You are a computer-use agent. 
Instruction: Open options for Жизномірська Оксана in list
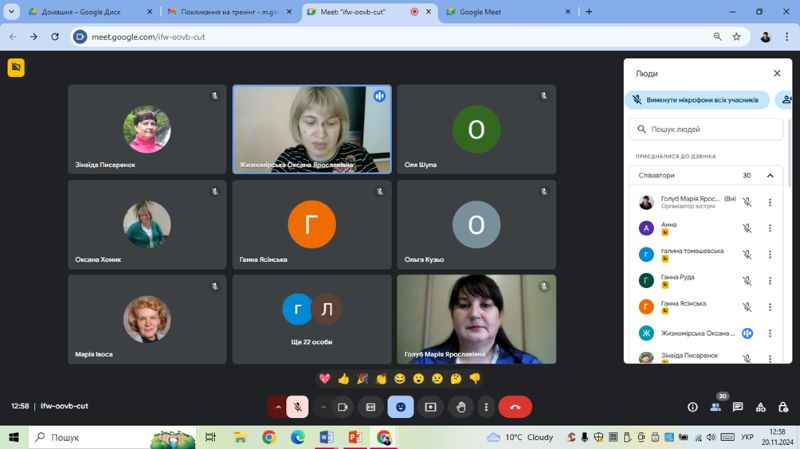coord(770,333)
